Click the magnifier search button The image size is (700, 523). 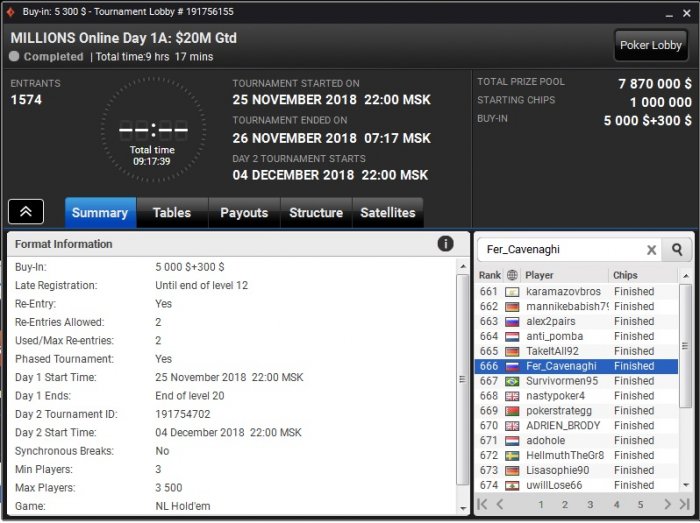[x=677, y=249]
